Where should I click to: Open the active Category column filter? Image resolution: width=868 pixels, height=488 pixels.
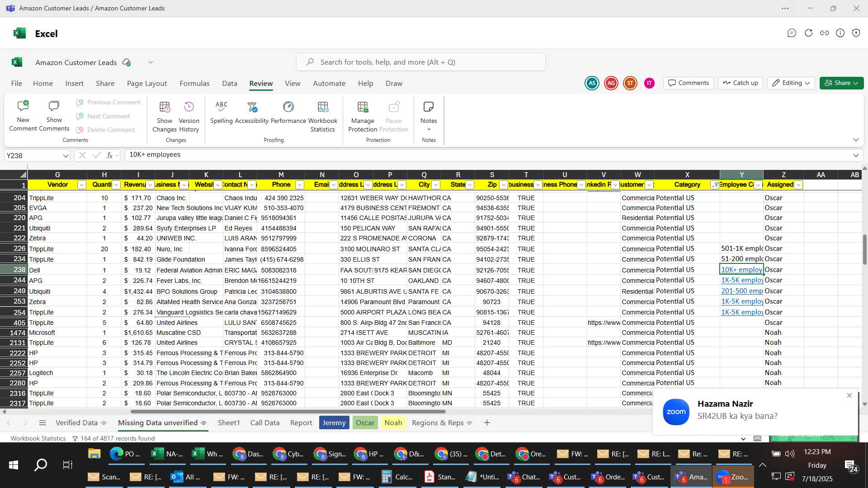pyautogui.click(x=715, y=185)
